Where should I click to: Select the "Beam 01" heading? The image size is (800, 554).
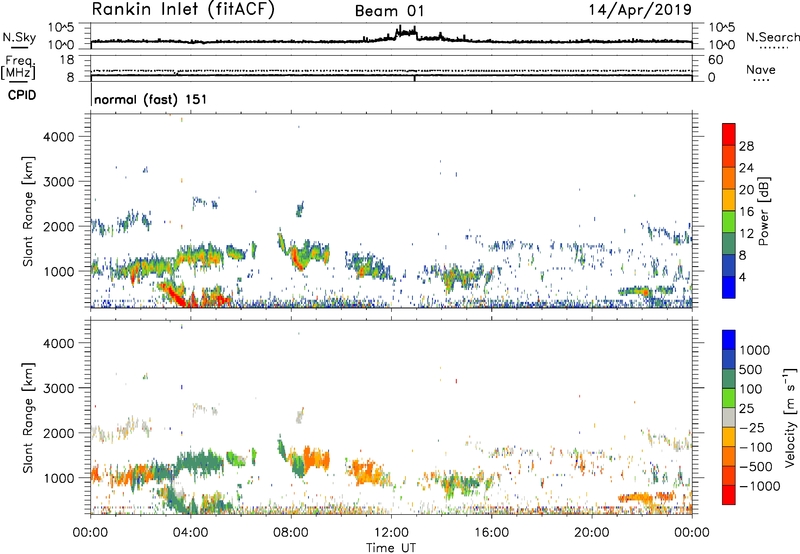click(x=389, y=11)
